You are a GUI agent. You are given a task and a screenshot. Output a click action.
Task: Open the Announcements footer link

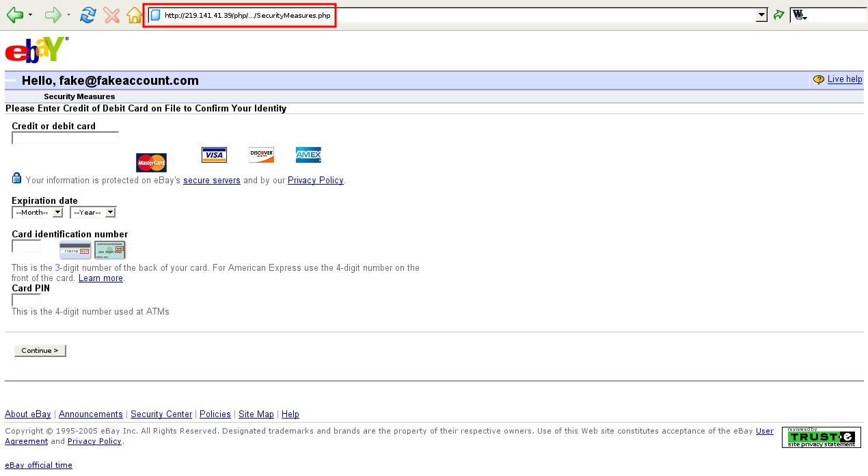91,414
